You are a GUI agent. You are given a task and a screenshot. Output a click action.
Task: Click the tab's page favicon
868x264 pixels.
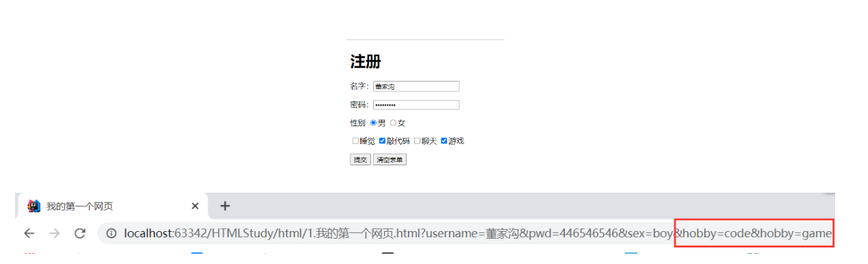click(x=34, y=206)
